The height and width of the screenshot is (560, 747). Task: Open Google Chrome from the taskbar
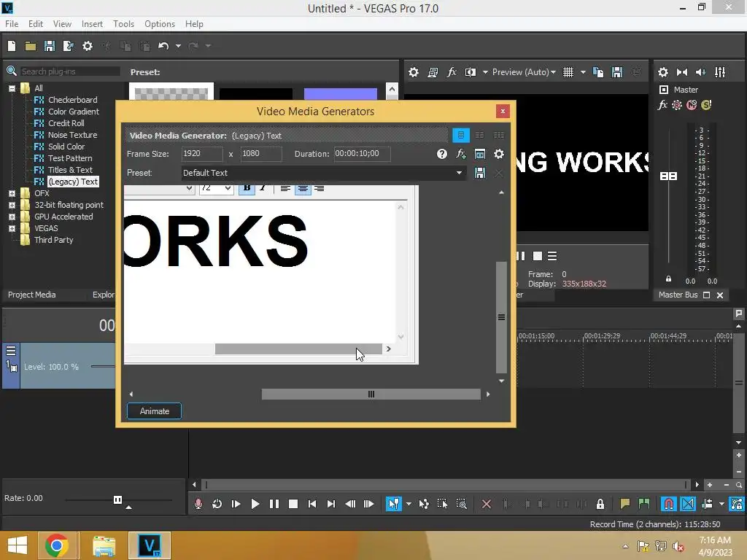(57, 545)
